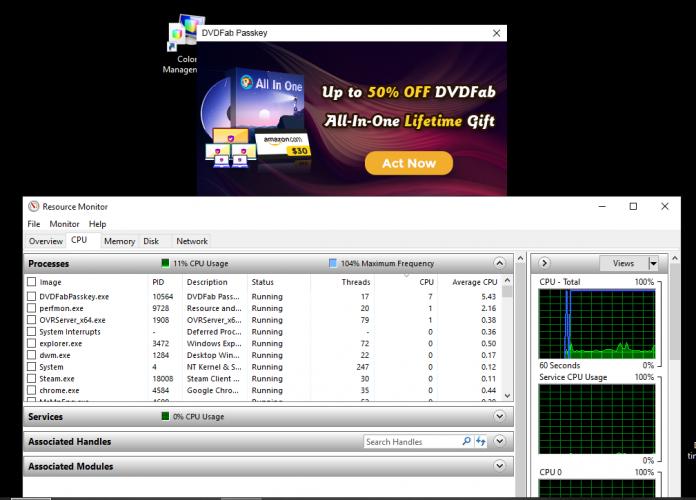Check the perfmon.exe process checkbox
This screenshot has height=500, width=696.
tap(32, 308)
